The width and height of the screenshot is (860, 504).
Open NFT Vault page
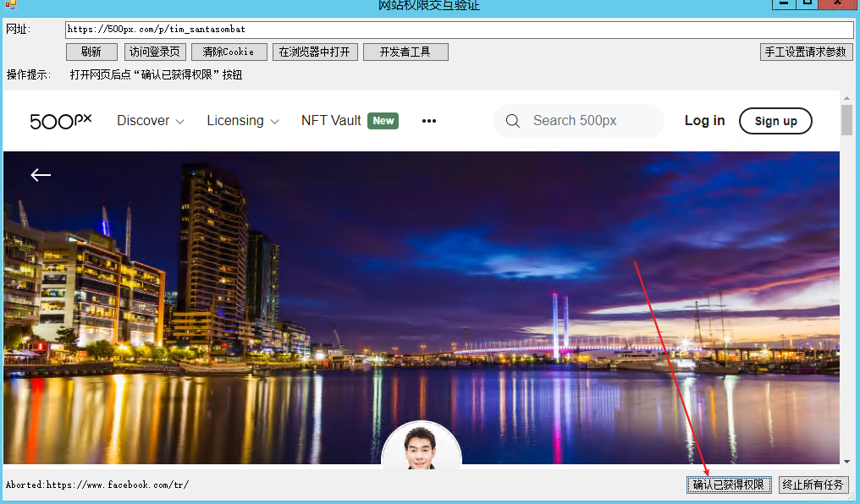(x=331, y=121)
